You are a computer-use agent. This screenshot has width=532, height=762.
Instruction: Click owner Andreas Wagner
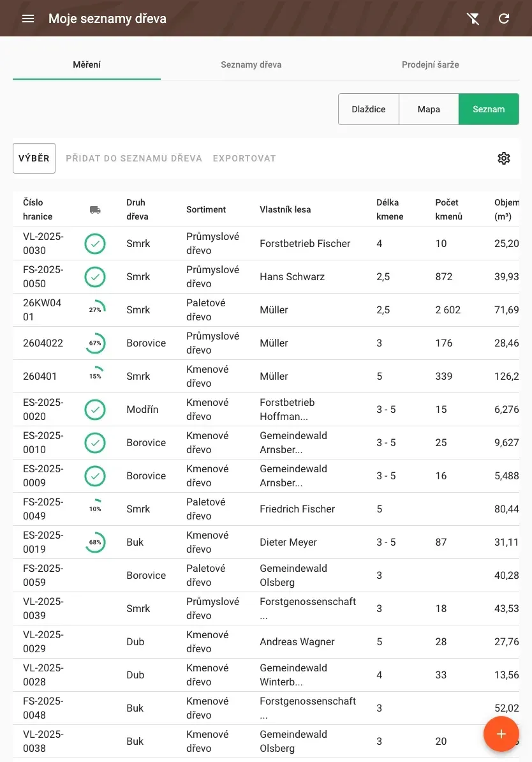click(x=297, y=641)
